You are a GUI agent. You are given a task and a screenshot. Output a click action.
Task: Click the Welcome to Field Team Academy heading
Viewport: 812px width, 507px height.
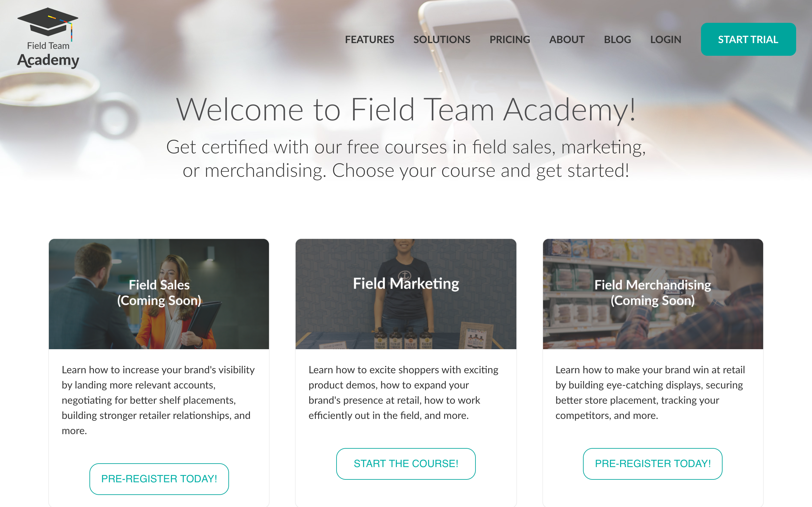406,110
